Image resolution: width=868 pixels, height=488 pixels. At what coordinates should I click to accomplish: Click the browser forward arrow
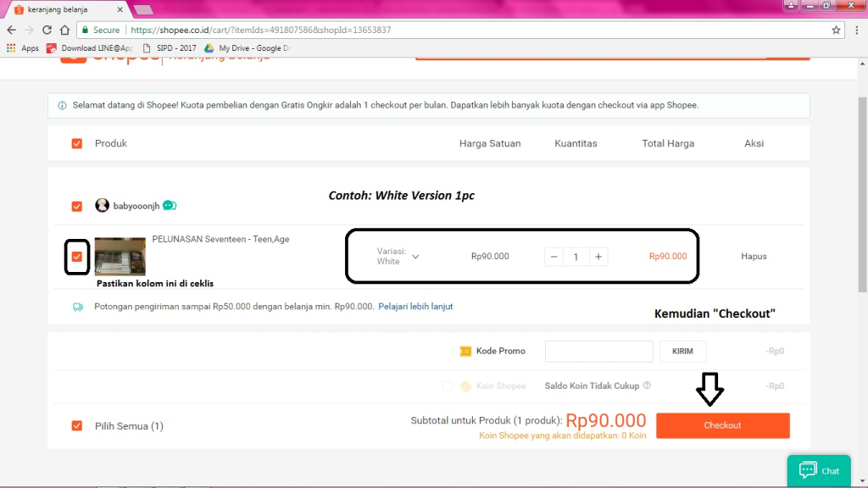30,30
